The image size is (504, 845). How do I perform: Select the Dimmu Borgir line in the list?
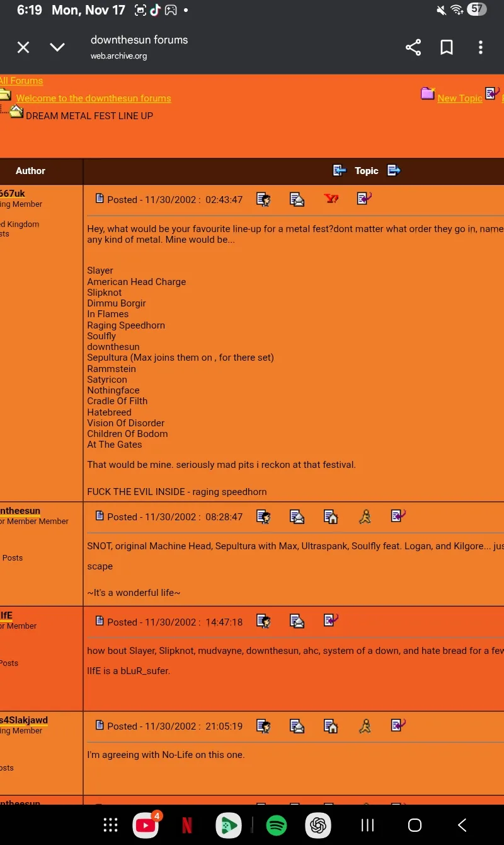117,303
